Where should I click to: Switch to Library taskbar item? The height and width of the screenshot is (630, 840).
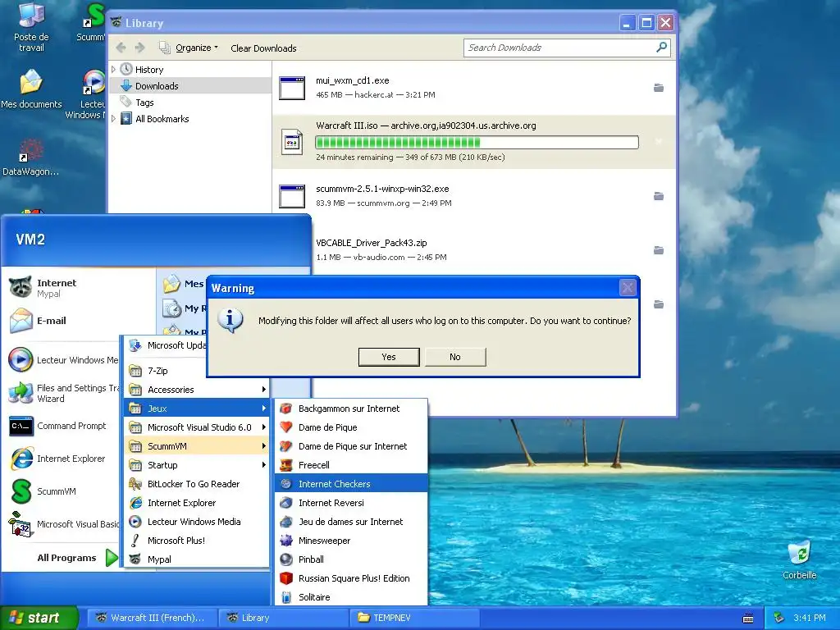[x=283, y=618]
